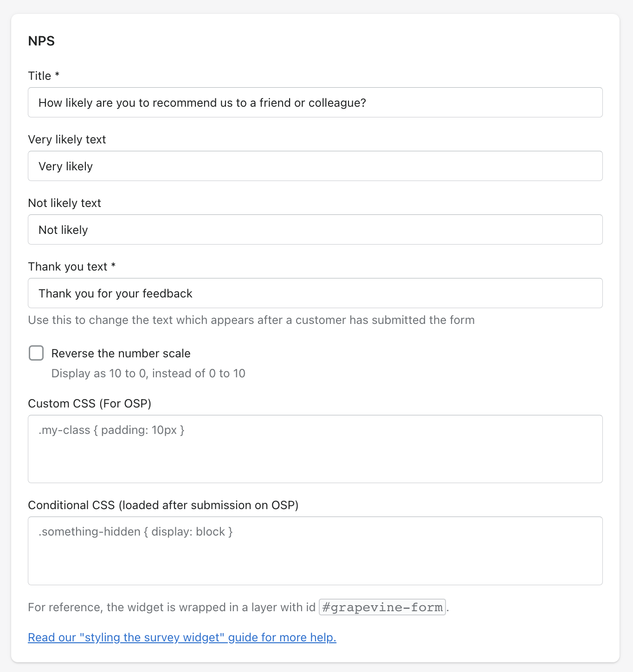633x672 pixels.
Task: Click into Thank you text field
Action: [315, 293]
